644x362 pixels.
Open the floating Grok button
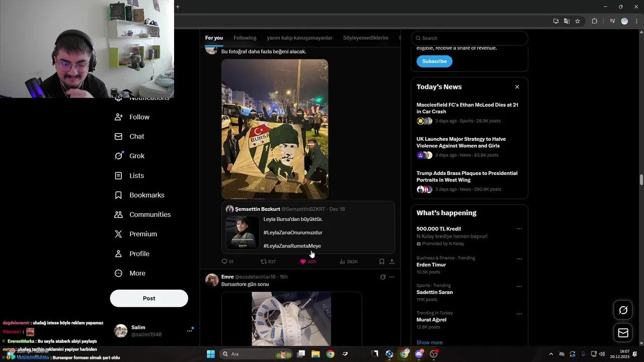(x=623, y=310)
